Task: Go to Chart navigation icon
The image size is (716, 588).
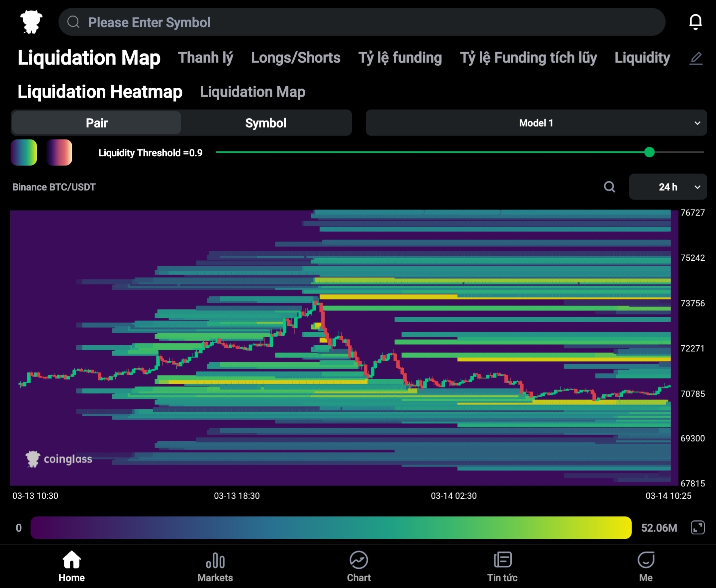Action: pos(358,560)
